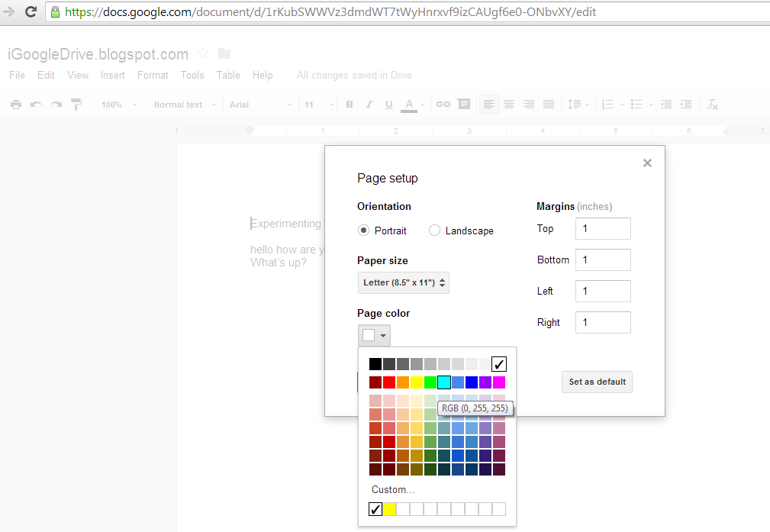The width and height of the screenshot is (770, 532).
Task: Open the zoom 100% dropdown
Action: coord(118,105)
